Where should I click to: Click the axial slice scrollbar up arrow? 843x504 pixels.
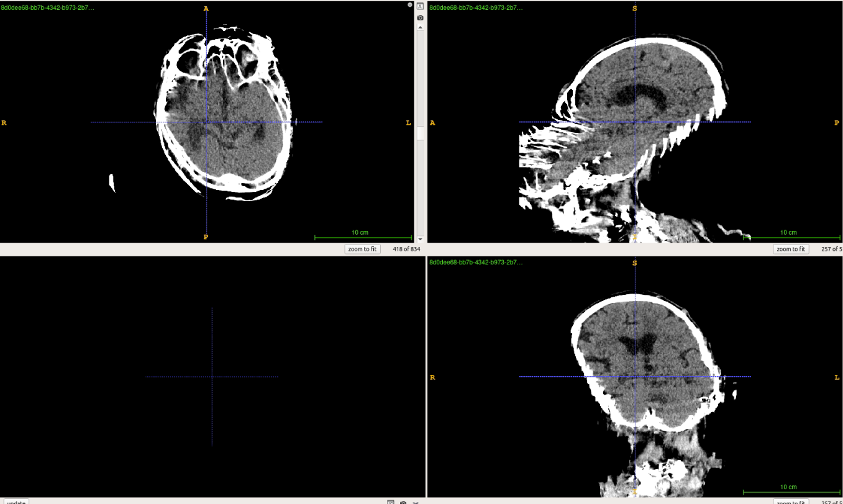click(420, 28)
